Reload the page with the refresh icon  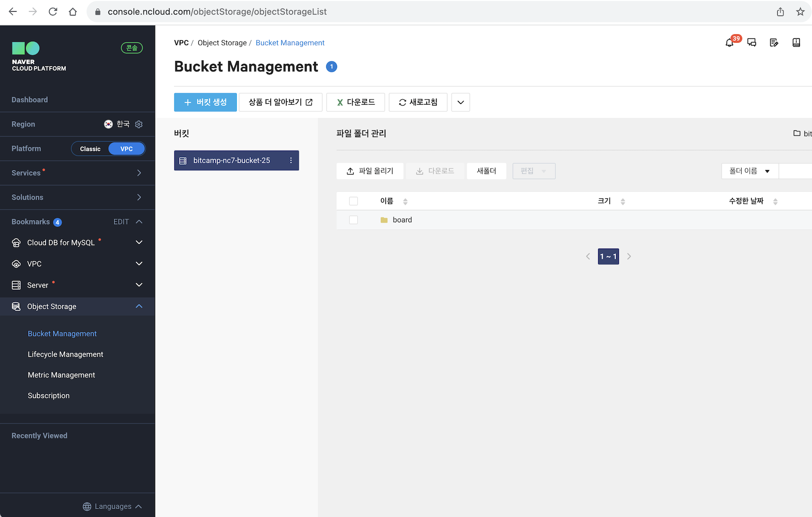(53, 12)
